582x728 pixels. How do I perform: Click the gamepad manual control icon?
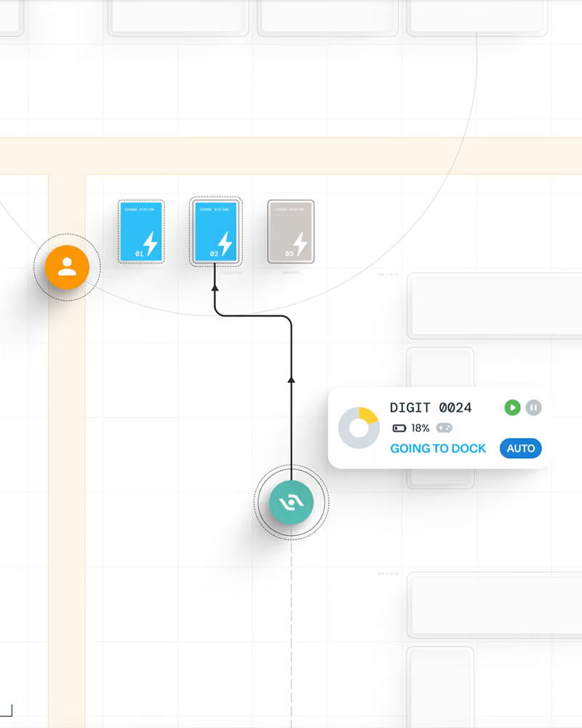445,427
